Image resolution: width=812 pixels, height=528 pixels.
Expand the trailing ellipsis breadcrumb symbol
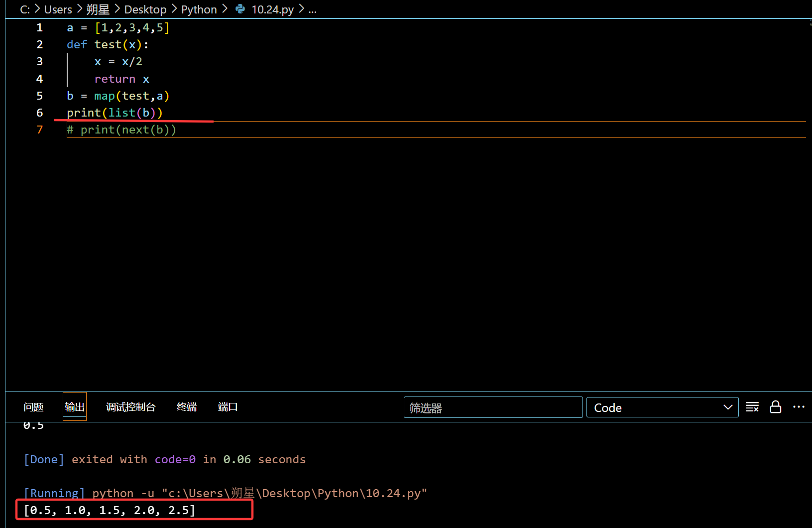click(x=312, y=9)
